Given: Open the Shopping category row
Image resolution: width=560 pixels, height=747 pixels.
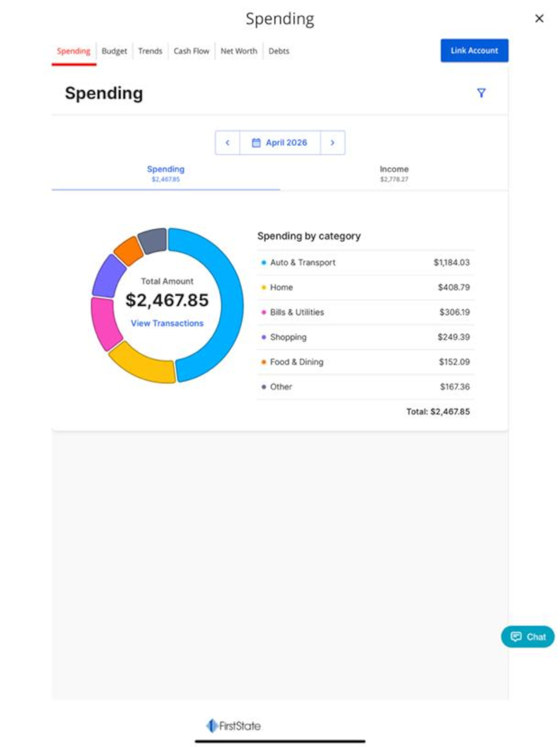Looking at the screenshot, I should (366, 337).
